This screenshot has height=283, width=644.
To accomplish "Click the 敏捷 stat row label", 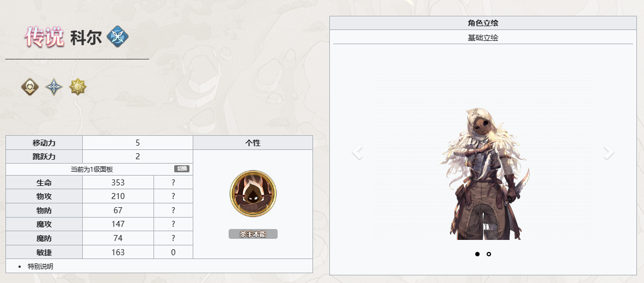I will 44,252.
